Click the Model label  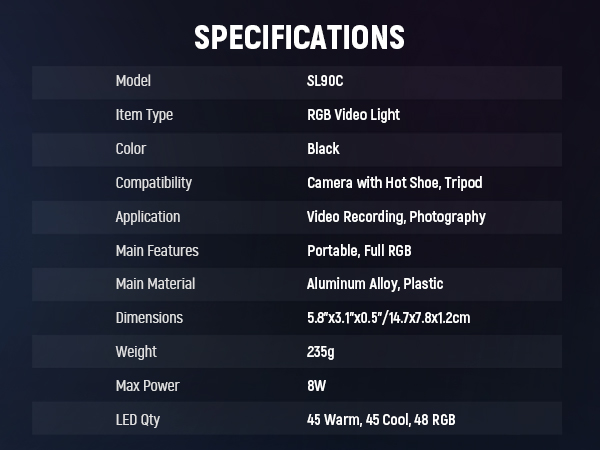point(133,81)
